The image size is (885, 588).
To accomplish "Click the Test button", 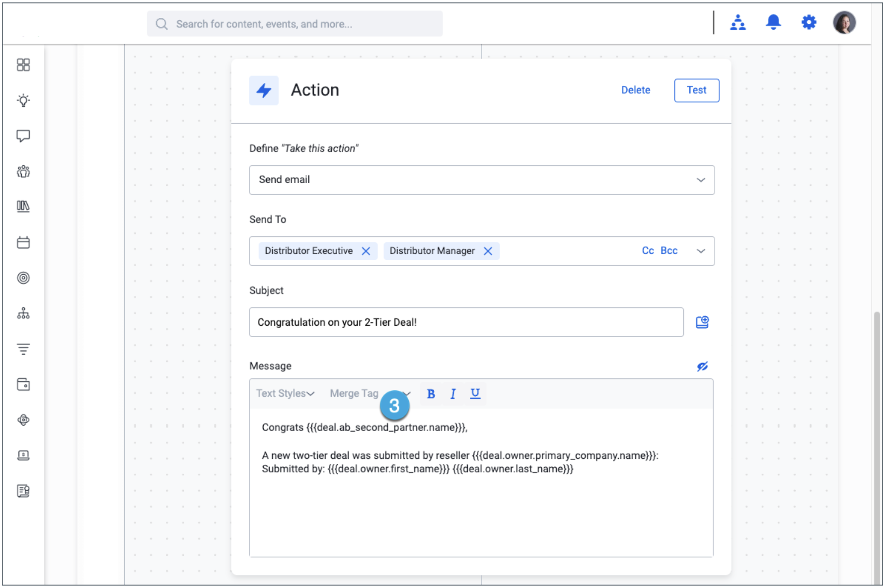I will [696, 90].
